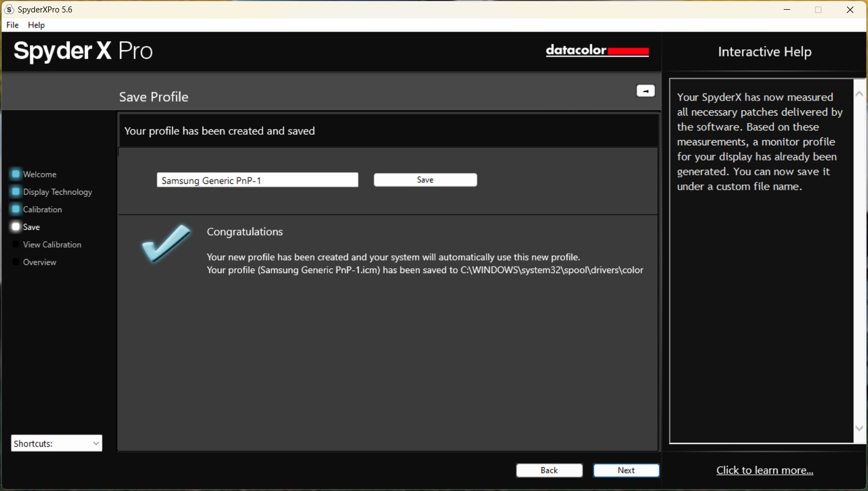Click the Overview step indicator icon

[x=16, y=262]
